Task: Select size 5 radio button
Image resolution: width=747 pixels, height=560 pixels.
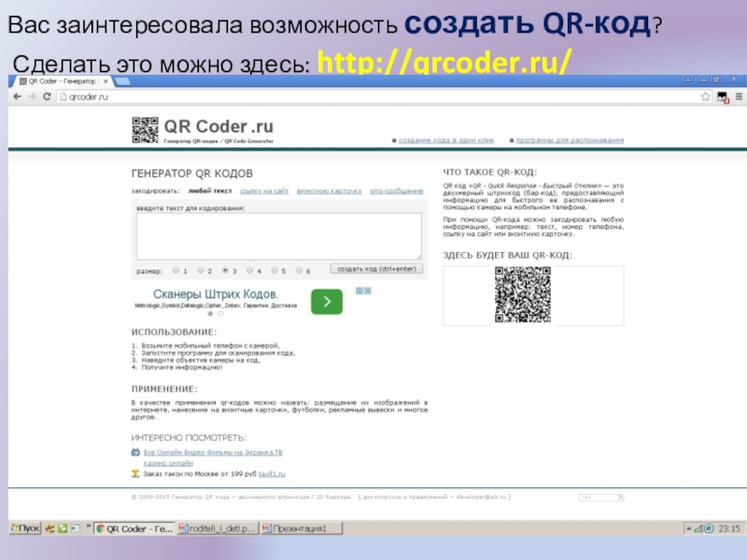Action: coord(275,270)
